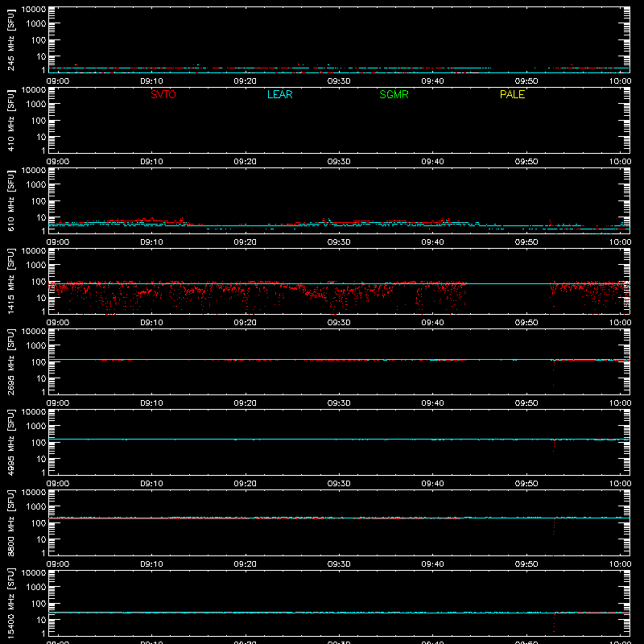The height and width of the screenshot is (644, 644).
Task: Click 10:00 tick below the 410 MHz plot
Action: point(620,162)
